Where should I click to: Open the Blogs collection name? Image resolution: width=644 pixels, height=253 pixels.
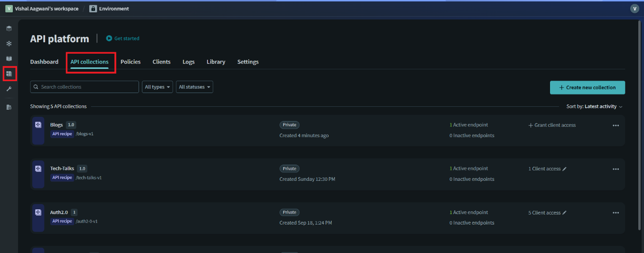[56, 125]
